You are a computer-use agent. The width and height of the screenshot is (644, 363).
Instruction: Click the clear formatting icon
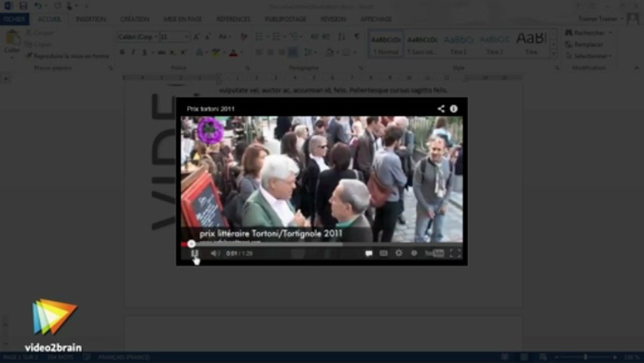click(x=244, y=37)
